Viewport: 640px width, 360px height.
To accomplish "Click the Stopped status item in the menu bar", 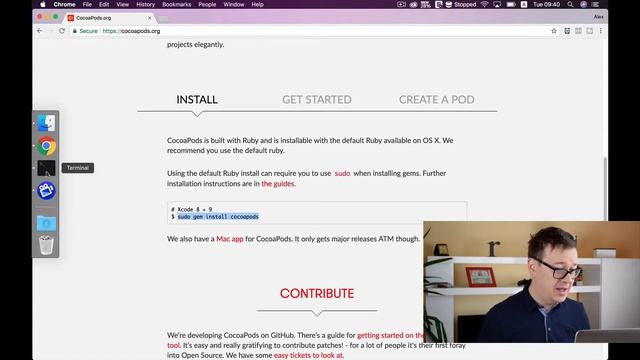I will coord(461,4).
